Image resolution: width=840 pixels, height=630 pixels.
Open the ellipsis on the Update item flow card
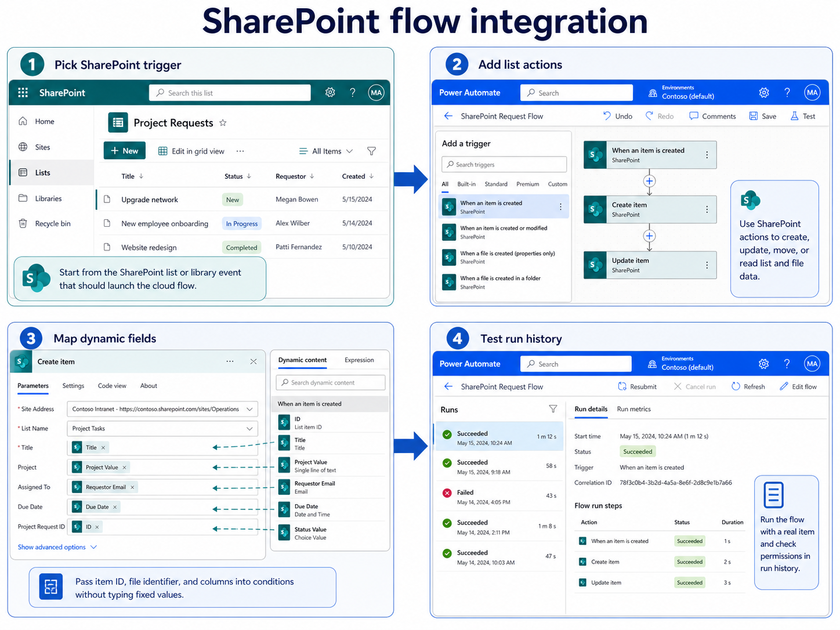707,265
